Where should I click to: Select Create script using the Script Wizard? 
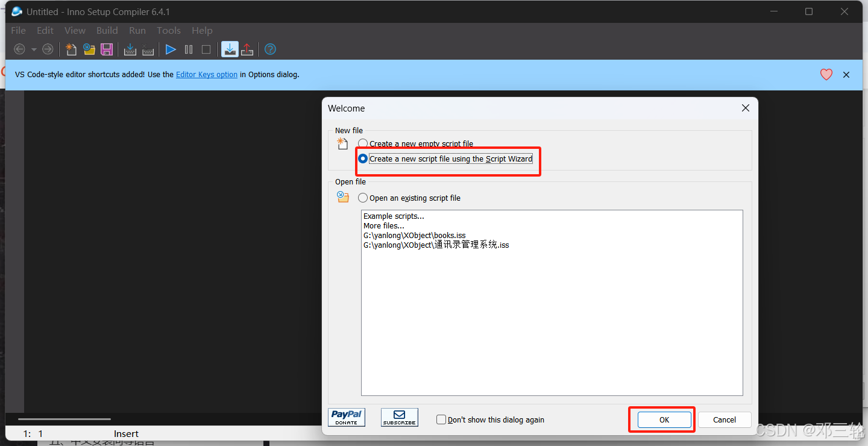(445, 159)
